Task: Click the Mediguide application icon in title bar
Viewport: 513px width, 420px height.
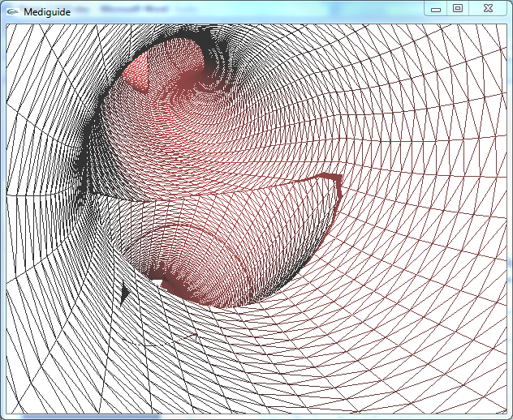Action: pyautogui.click(x=13, y=12)
